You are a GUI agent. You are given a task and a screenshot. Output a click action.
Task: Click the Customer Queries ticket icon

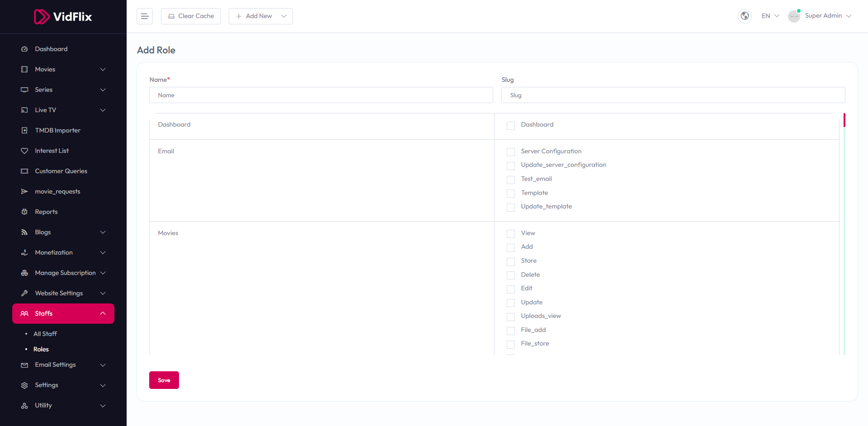pos(24,171)
